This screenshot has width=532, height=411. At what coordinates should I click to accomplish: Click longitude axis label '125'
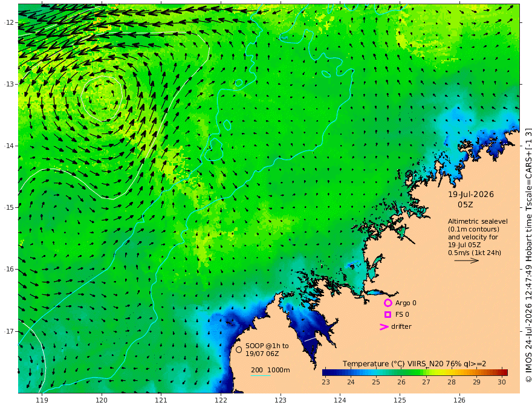(400, 400)
